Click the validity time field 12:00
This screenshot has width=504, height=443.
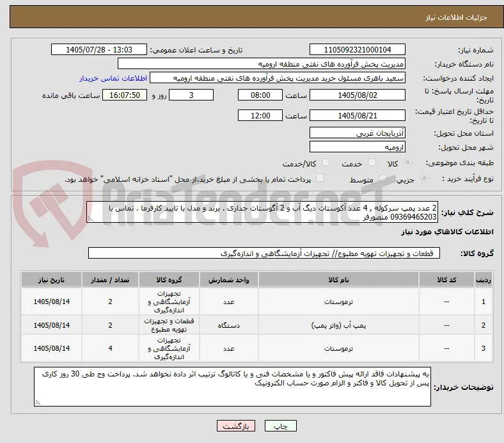pyautogui.click(x=260, y=115)
